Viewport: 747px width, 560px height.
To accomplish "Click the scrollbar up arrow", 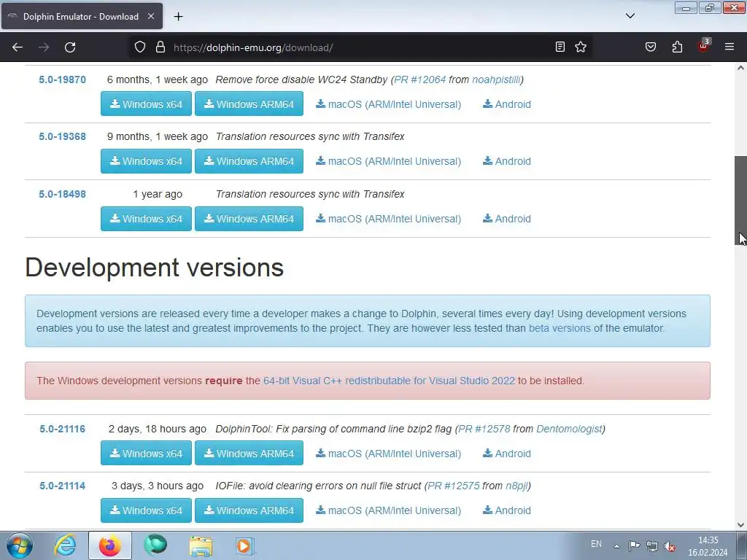I will point(740,68).
